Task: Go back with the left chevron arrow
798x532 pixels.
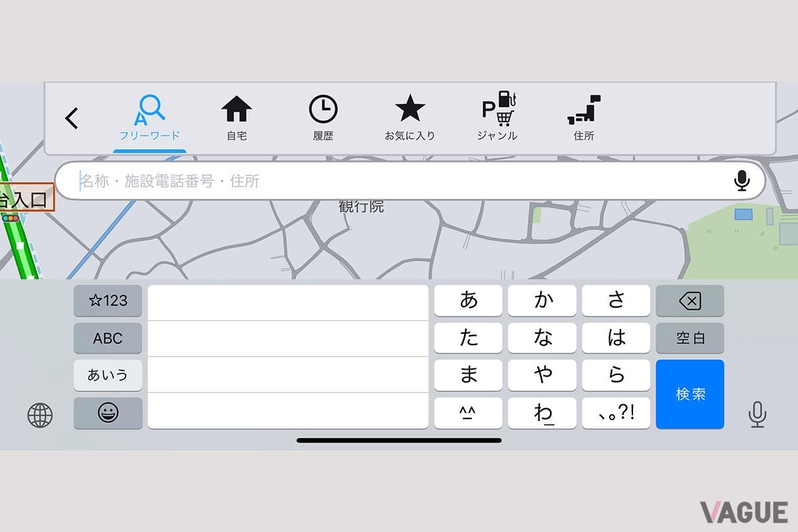Action: coord(72,118)
